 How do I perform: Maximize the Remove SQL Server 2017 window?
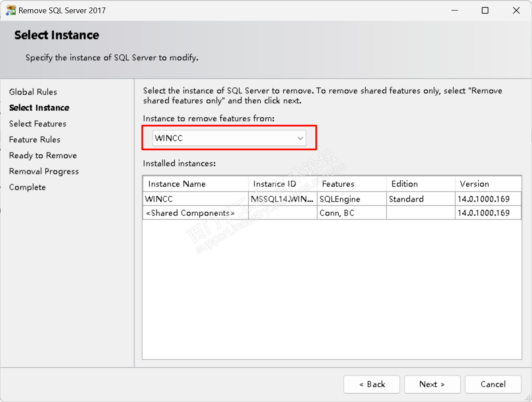485,11
